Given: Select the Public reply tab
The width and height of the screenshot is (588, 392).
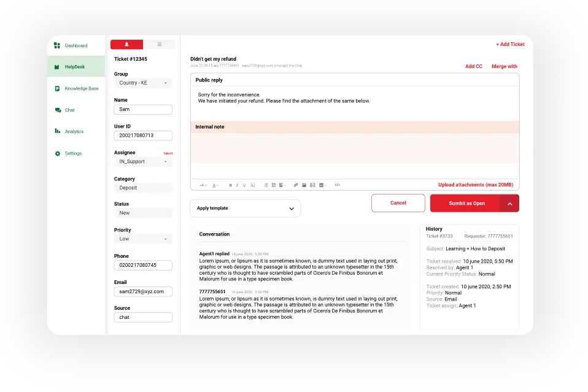Looking at the screenshot, I should click(x=208, y=80).
